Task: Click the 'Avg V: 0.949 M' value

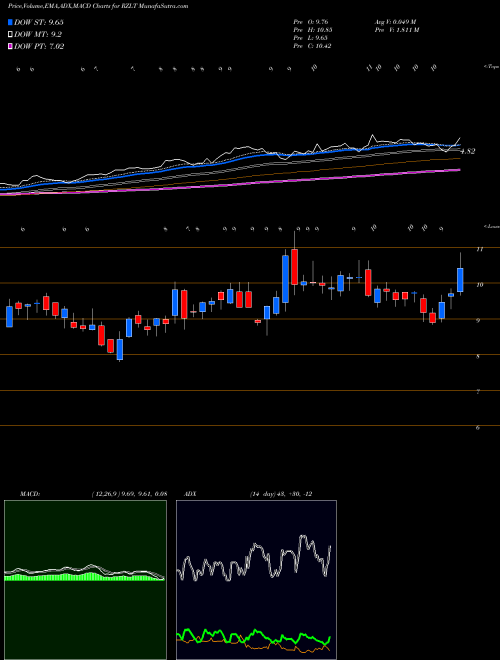Action: click(x=395, y=22)
